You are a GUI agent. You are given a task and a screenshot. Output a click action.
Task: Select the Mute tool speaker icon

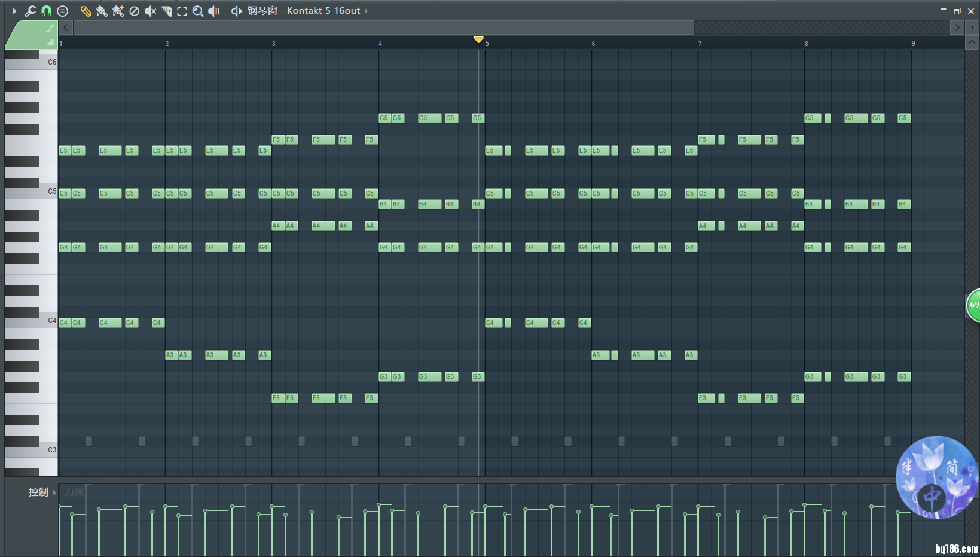coord(150,11)
